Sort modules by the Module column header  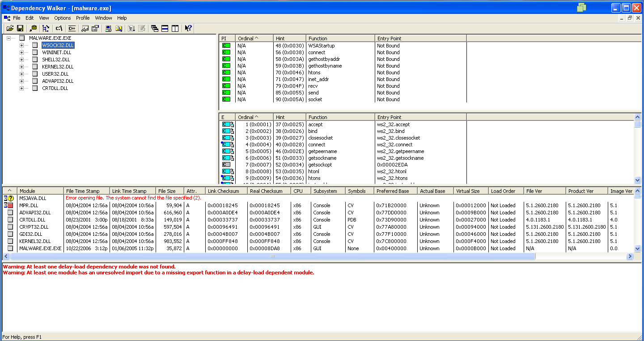click(x=41, y=191)
